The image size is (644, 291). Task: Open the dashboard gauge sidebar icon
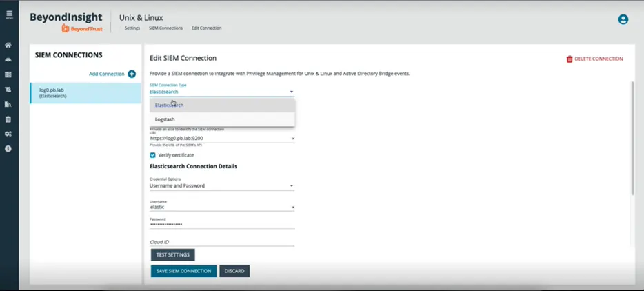(x=8, y=60)
